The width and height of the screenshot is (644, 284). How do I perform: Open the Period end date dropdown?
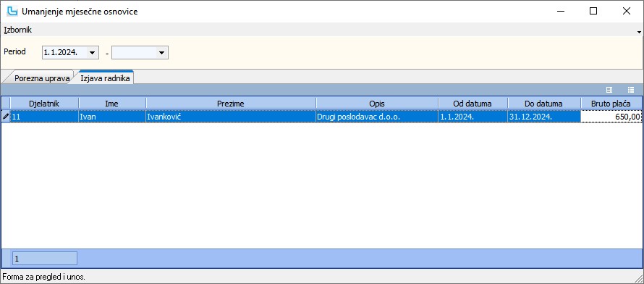(x=162, y=53)
